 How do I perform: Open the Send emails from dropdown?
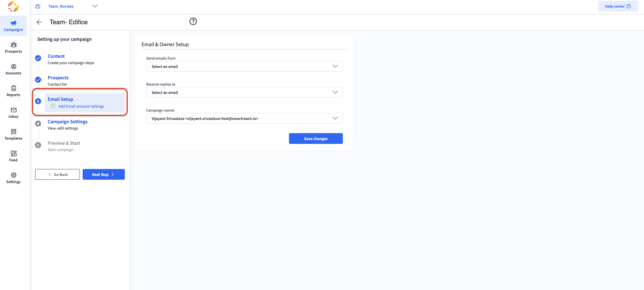[244, 66]
